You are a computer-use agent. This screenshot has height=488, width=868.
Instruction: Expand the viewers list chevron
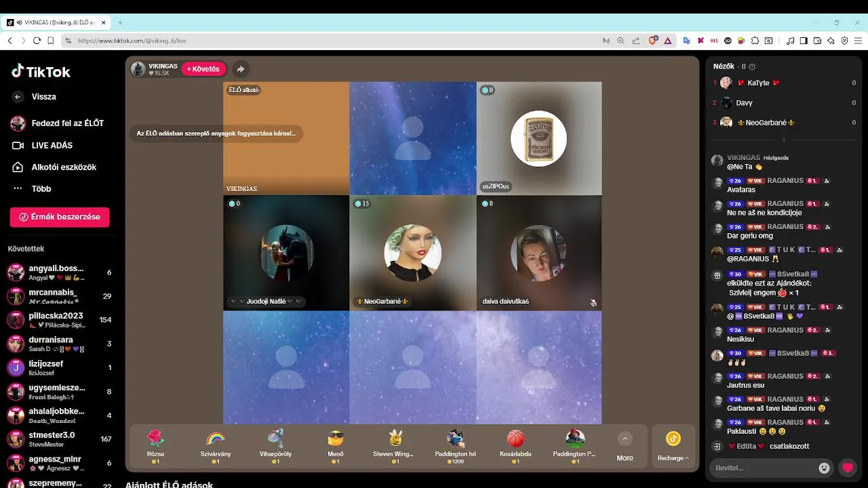(784, 140)
